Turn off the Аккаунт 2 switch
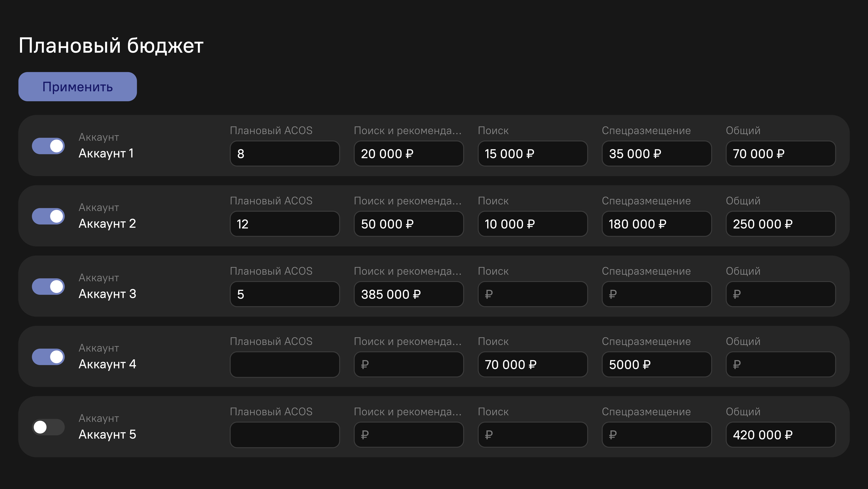 [48, 216]
